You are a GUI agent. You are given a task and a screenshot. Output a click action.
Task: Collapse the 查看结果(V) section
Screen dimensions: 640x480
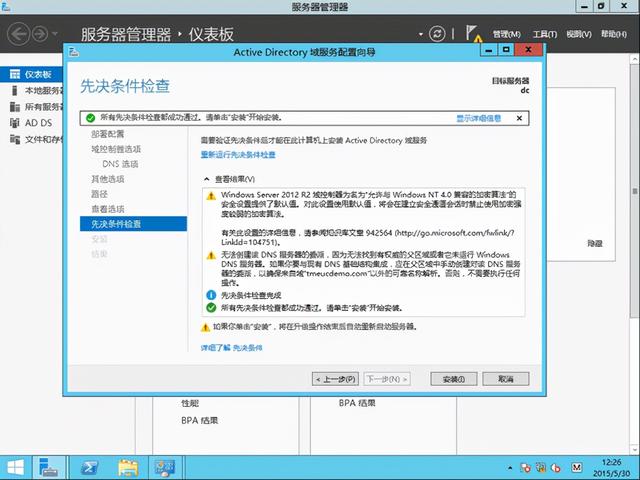click(207, 179)
